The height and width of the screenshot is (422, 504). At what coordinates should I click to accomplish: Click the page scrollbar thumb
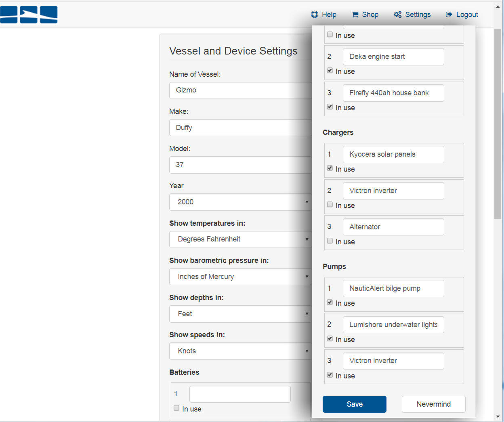(498, 124)
